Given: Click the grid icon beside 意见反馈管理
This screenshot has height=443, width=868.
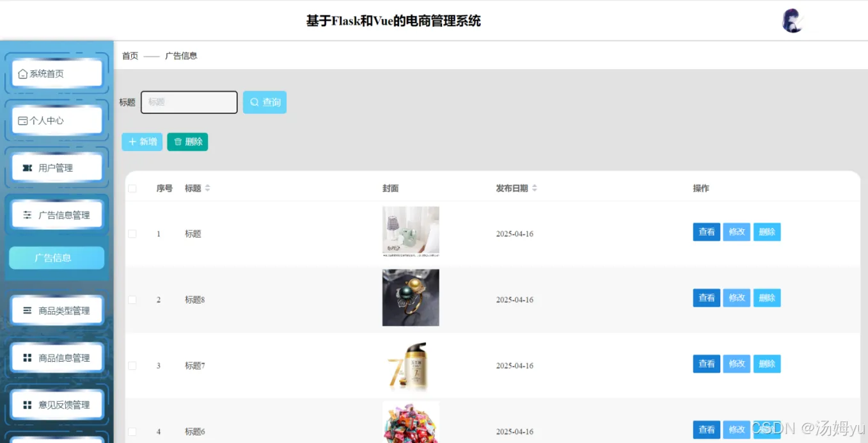Looking at the screenshot, I should [28, 405].
